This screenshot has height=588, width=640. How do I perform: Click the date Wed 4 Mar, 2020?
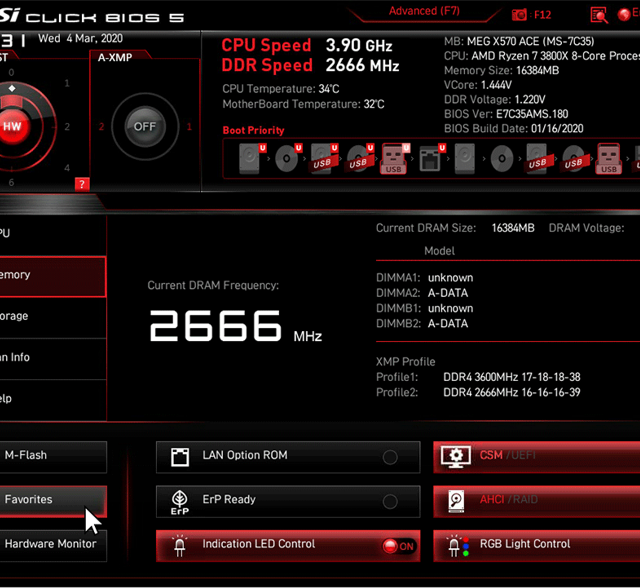(x=80, y=39)
